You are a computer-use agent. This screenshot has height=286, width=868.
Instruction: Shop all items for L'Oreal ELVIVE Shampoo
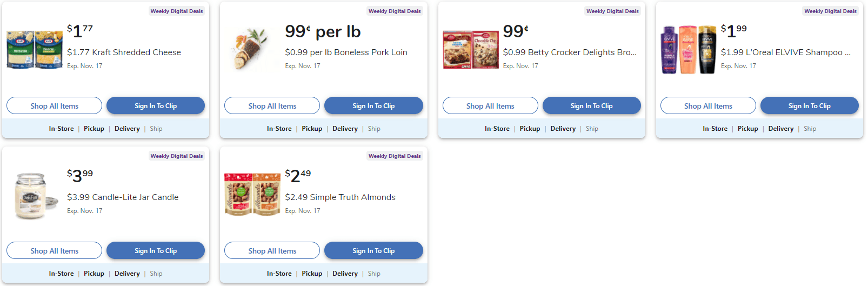pyautogui.click(x=708, y=106)
